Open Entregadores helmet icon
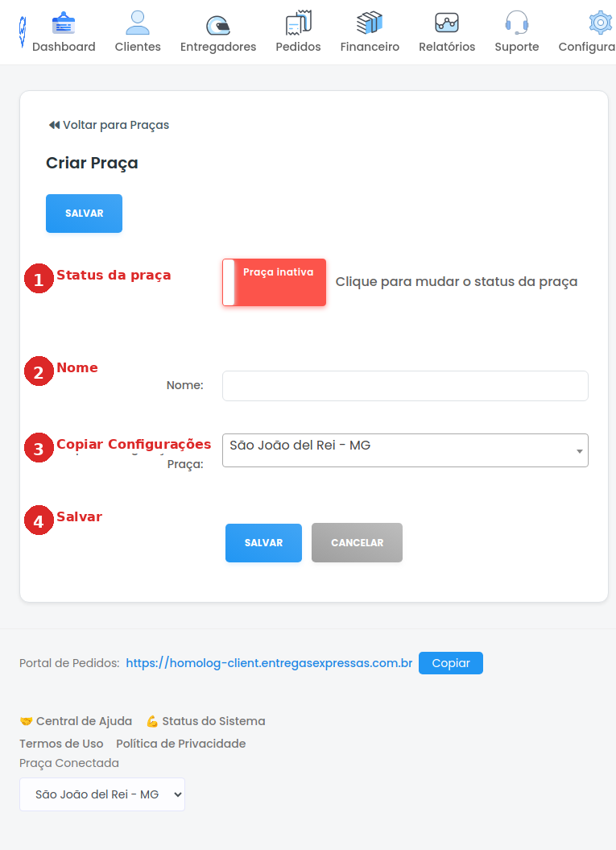616x850 pixels. 217,25
